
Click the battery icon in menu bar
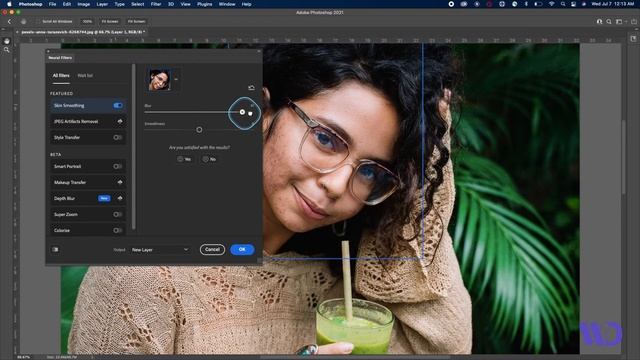[538, 4]
